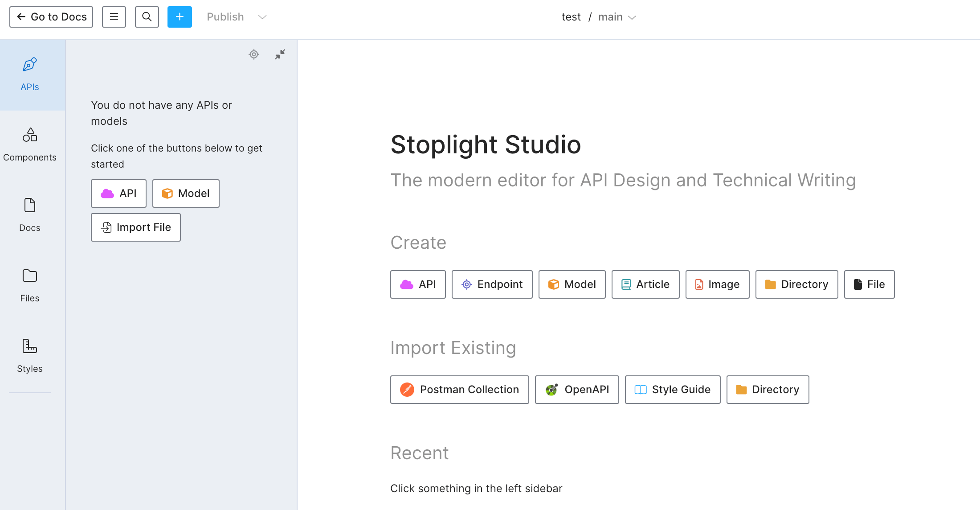Import a Postman Collection
The width and height of the screenshot is (980, 510).
pyautogui.click(x=460, y=390)
